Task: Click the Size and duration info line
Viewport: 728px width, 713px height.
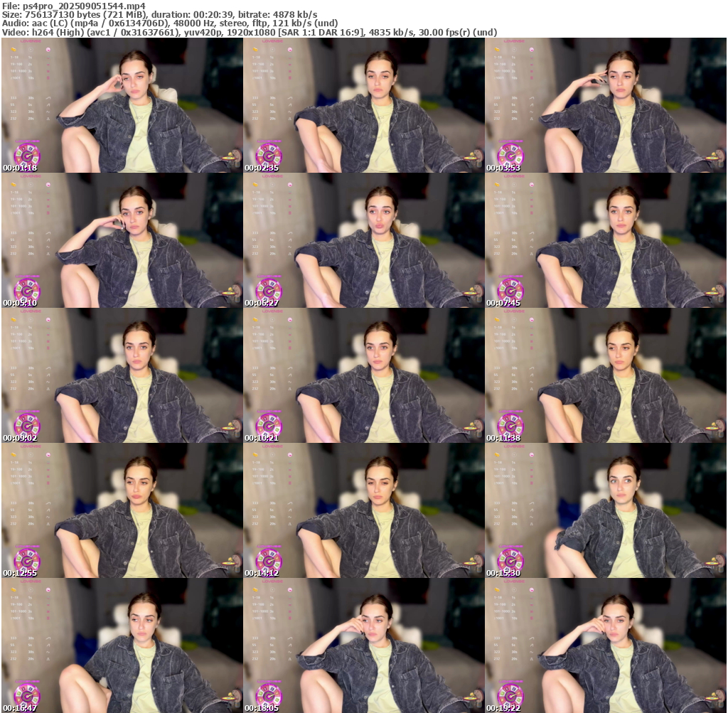Action: pos(160,14)
